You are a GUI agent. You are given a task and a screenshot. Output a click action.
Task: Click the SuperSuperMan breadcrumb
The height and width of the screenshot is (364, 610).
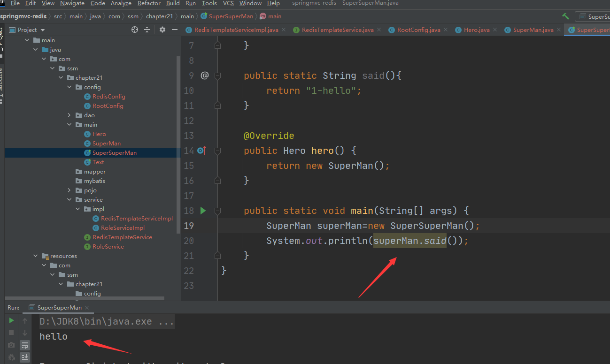pyautogui.click(x=227, y=16)
